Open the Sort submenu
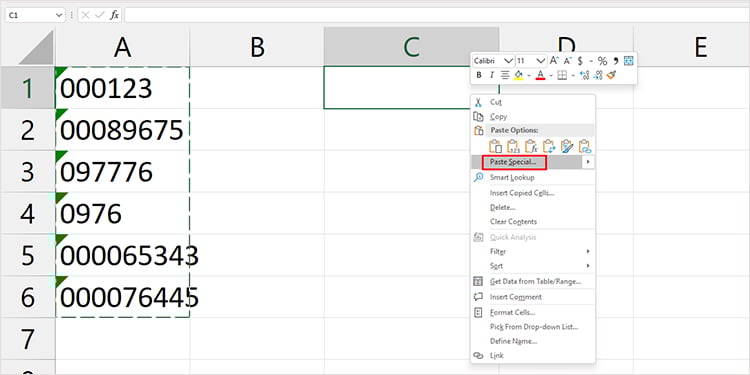The height and width of the screenshot is (375, 750). (x=533, y=266)
